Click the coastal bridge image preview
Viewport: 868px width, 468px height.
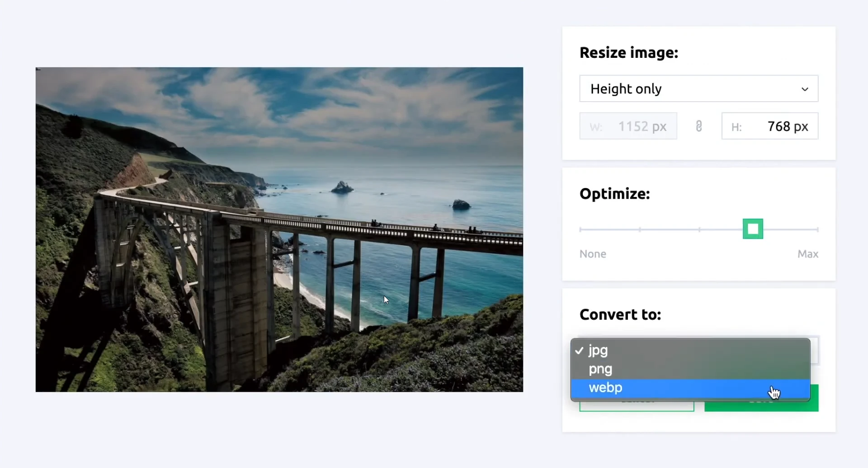[279, 229]
